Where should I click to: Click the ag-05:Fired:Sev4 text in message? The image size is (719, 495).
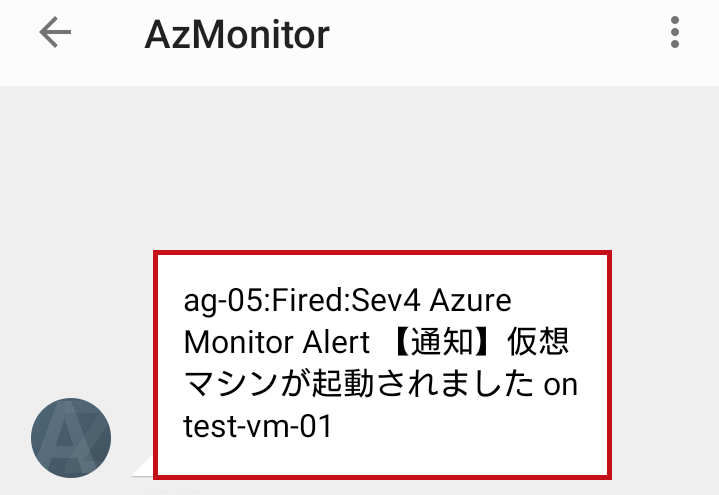point(302,300)
